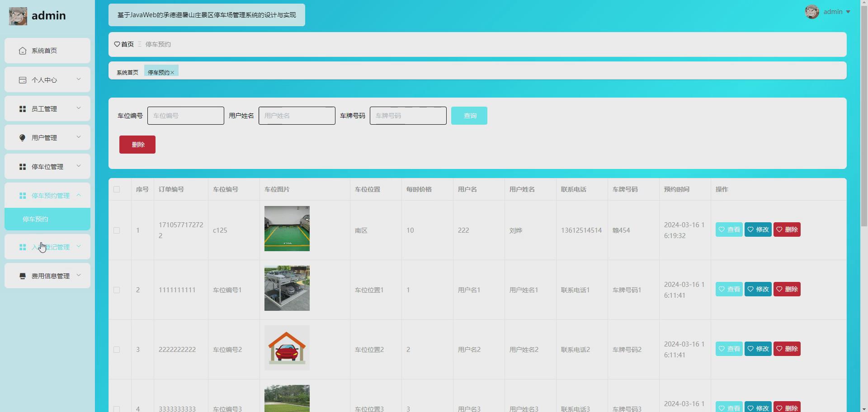This screenshot has height=412, width=868.
Task: Click the heart icon on 修改 for 车位编号1
Action: click(x=750, y=289)
